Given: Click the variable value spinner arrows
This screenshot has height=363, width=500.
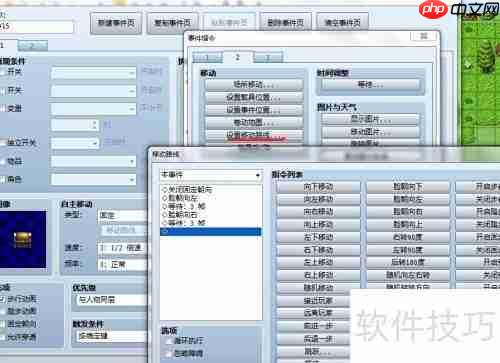Looking at the screenshot, I should (95, 125).
